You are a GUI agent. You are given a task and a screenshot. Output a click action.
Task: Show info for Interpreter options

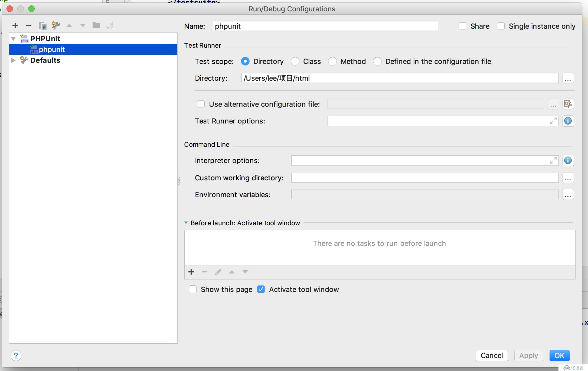click(x=568, y=161)
